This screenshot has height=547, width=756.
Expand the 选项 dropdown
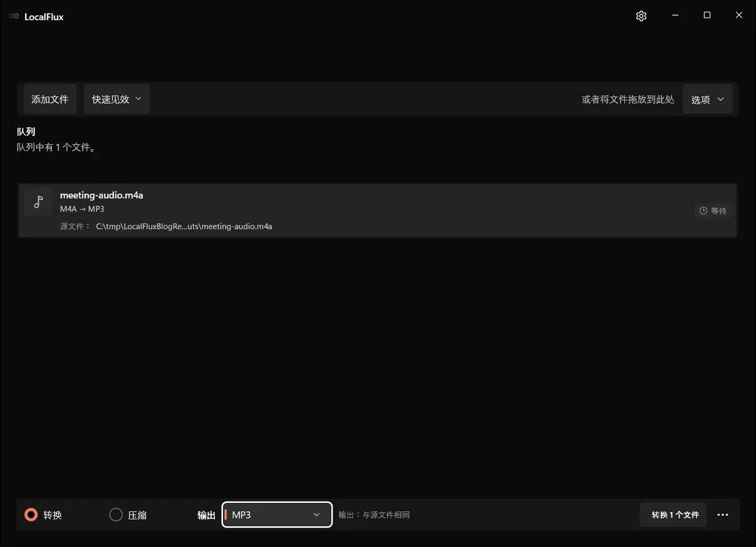707,99
